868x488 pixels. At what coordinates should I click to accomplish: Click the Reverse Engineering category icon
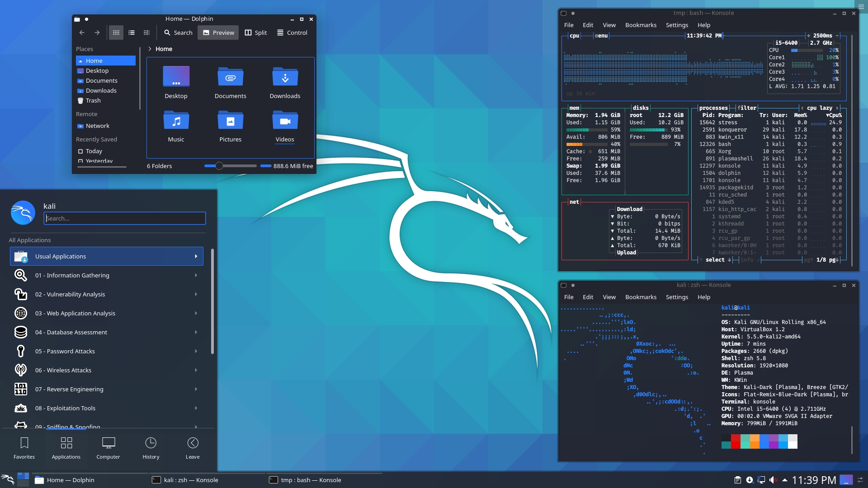[20, 389]
